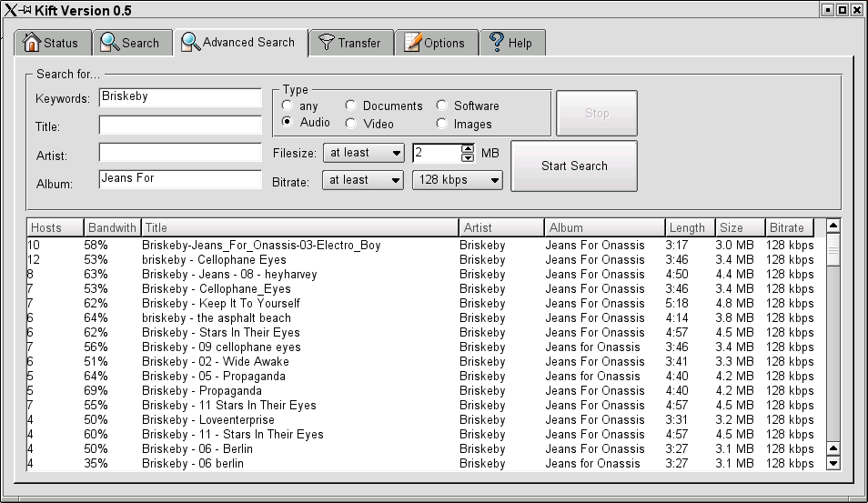Image resolution: width=868 pixels, height=503 pixels.
Task: Click the pencil icon on Options tab
Action: pos(413,43)
